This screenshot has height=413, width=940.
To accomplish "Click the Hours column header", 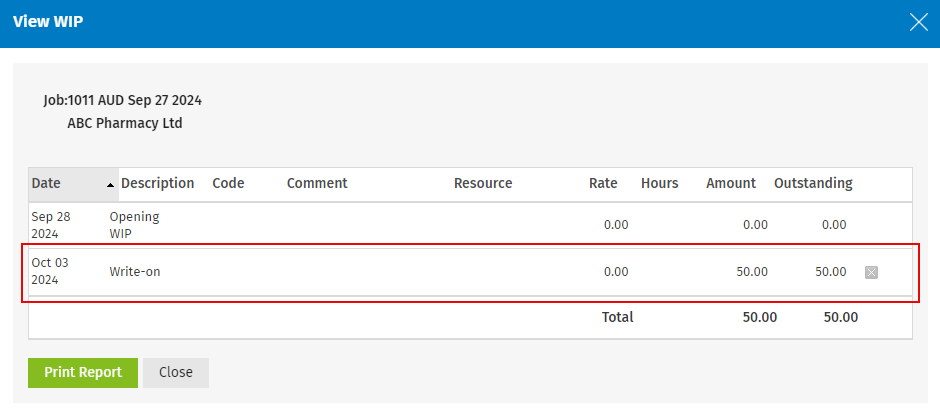I will tap(659, 183).
